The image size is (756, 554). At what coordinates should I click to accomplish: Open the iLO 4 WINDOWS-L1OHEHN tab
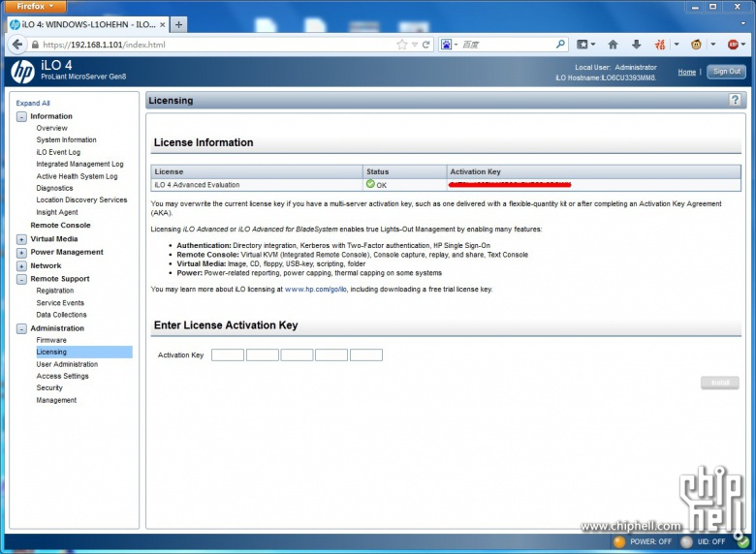click(x=88, y=24)
